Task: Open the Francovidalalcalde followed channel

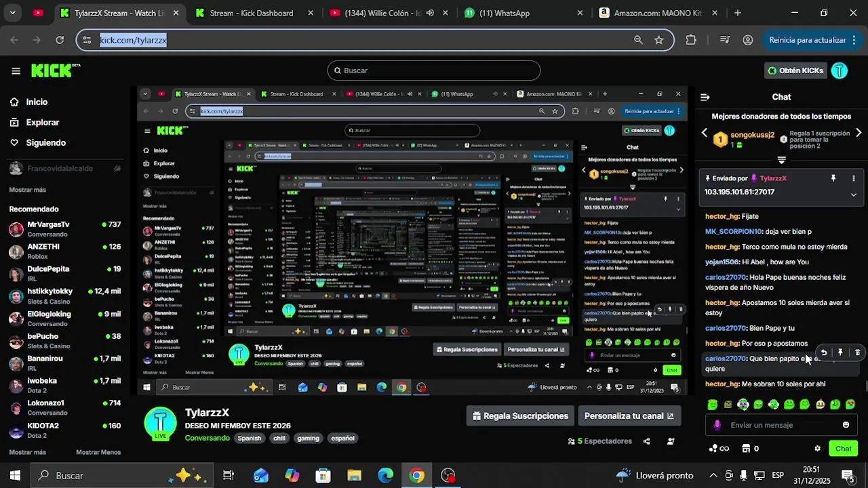Action: tap(64, 168)
